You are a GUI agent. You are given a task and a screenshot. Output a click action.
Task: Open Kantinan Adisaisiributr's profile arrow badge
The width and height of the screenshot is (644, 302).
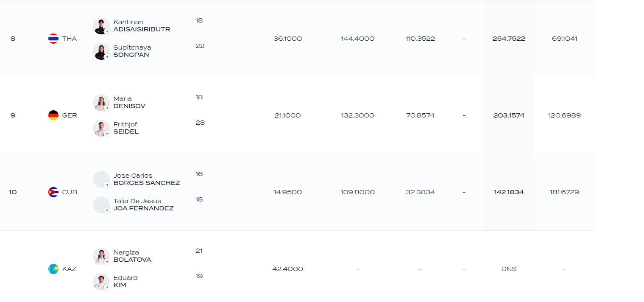(x=107, y=31)
